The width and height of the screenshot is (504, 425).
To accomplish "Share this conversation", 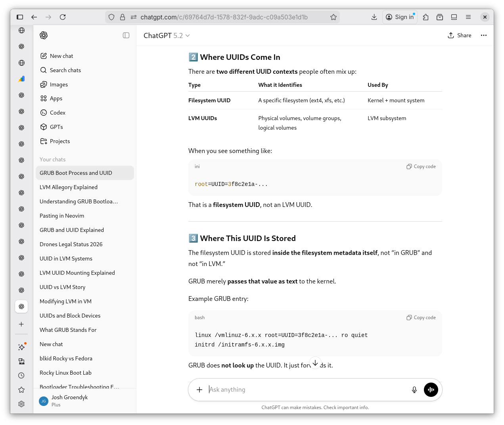I will tap(460, 35).
